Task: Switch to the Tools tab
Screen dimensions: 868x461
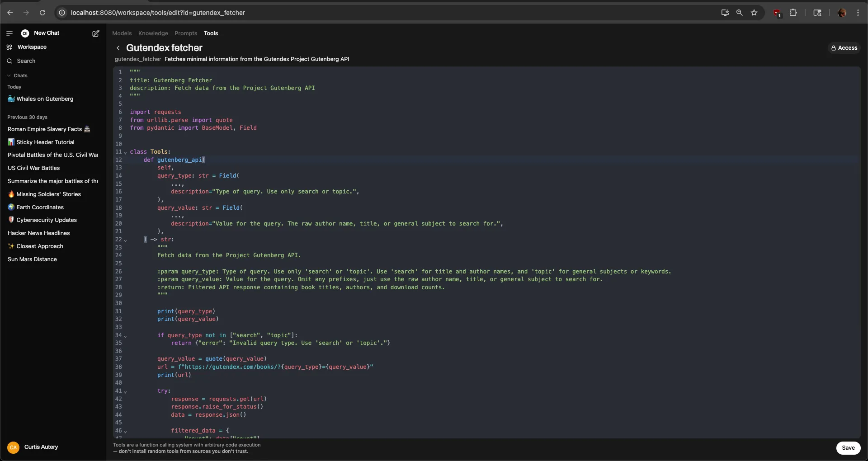Action: point(211,33)
